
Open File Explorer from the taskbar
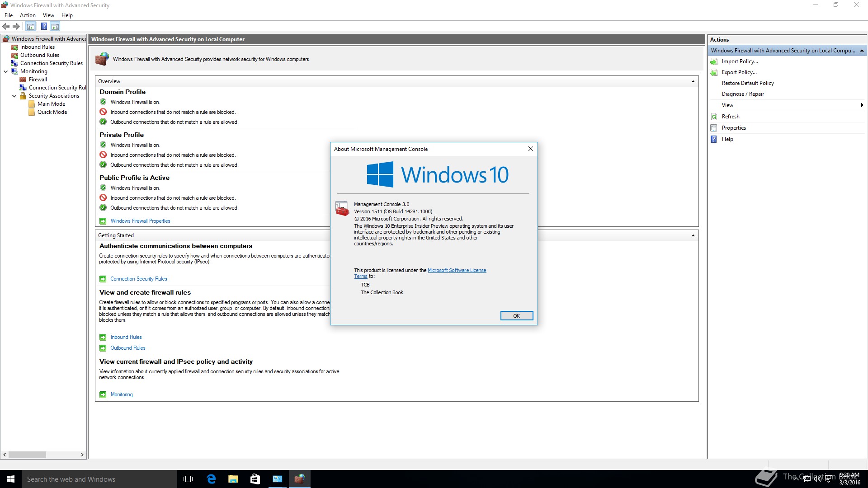pos(233,479)
